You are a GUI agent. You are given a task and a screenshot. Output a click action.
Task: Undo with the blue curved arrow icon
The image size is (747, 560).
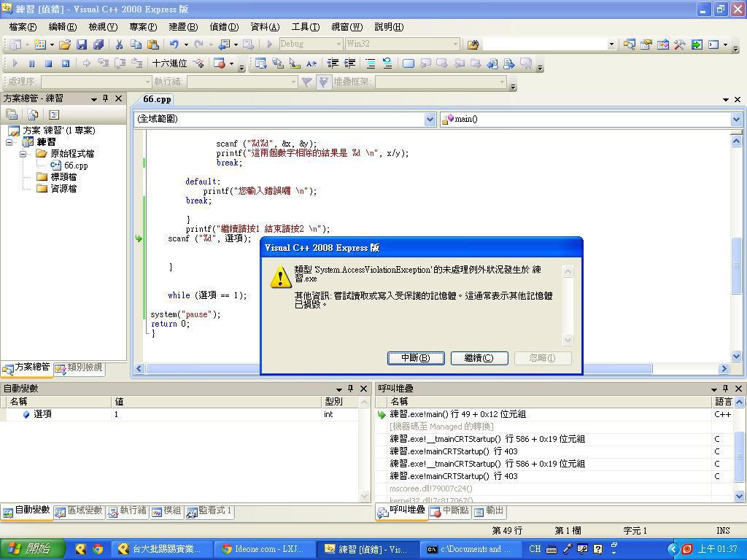(x=174, y=44)
